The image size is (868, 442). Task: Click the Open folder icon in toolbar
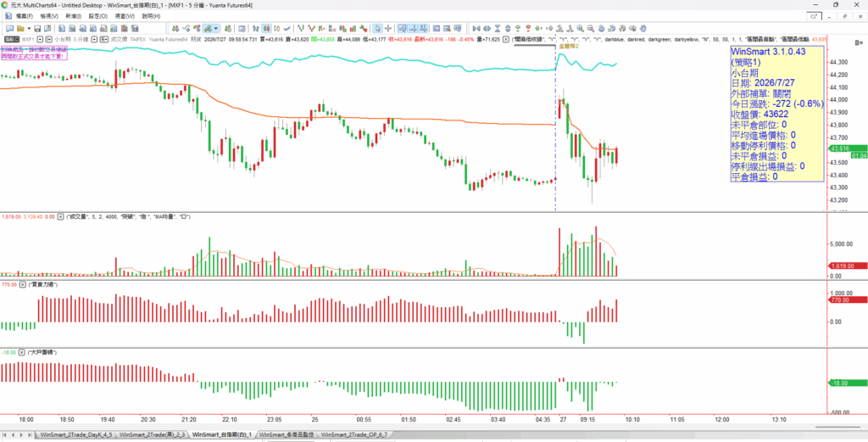20,28
